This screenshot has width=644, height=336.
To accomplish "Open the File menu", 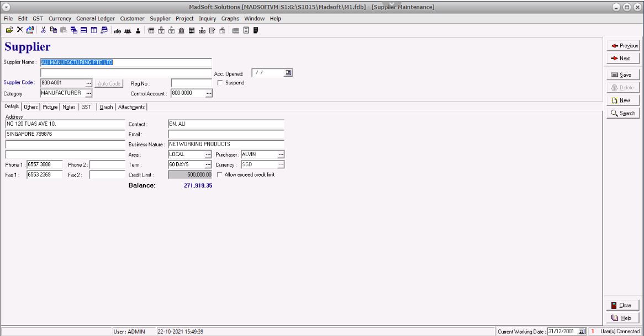I will click(x=8, y=18).
